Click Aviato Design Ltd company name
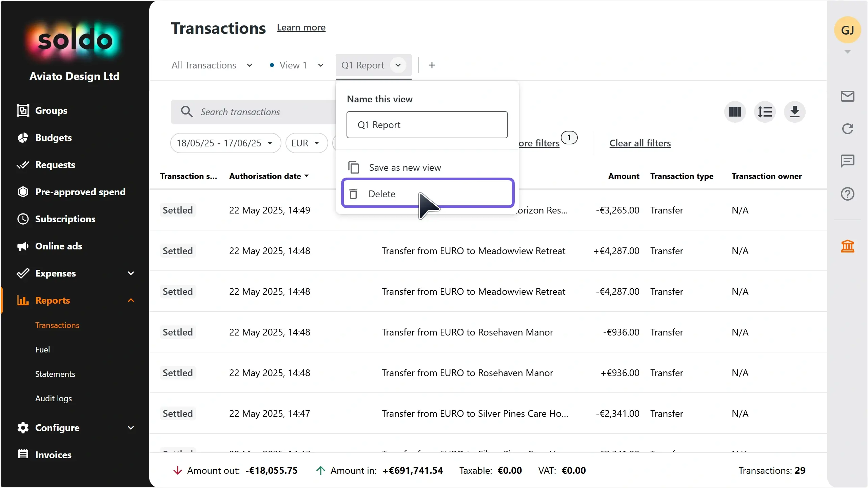The image size is (868, 488). 74,76
